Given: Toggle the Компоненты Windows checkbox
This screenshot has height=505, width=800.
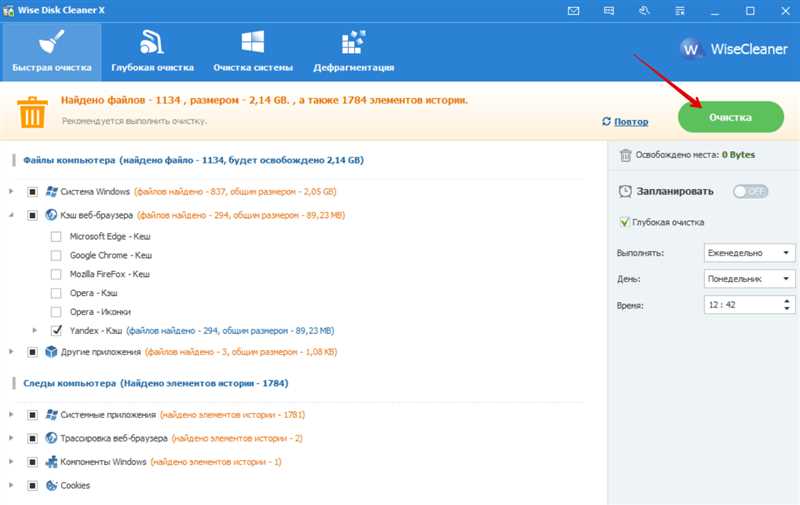Looking at the screenshot, I should [32, 462].
